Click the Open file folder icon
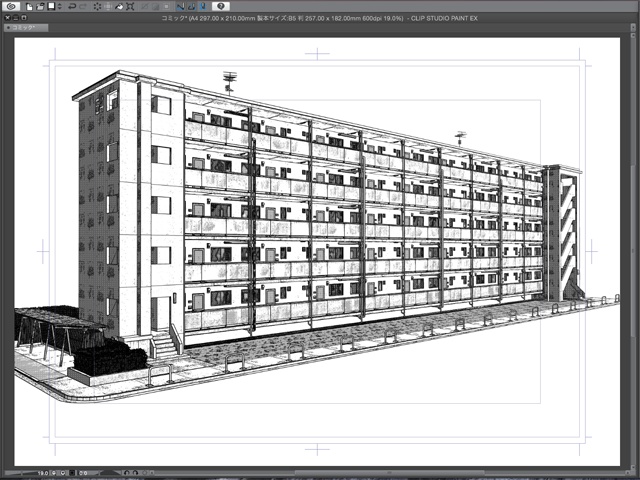The image size is (640, 480). click(40, 7)
